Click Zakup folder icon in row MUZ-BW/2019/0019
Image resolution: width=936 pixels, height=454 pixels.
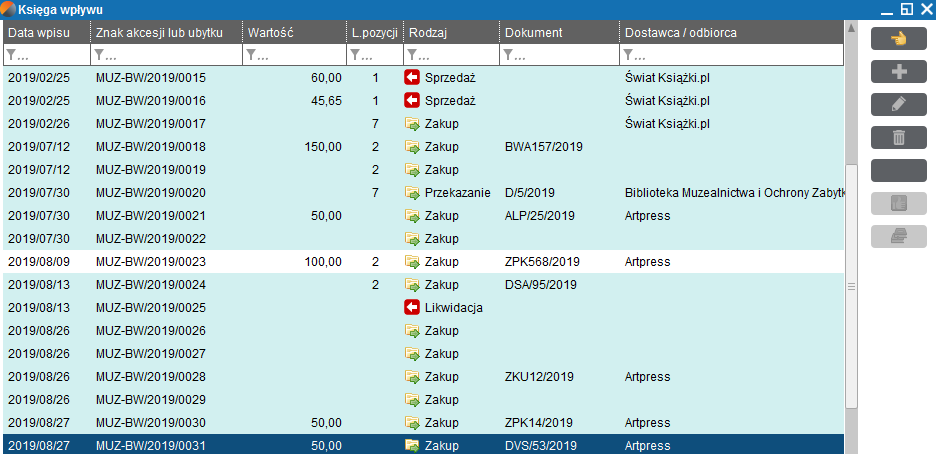[x=412, y=169]
